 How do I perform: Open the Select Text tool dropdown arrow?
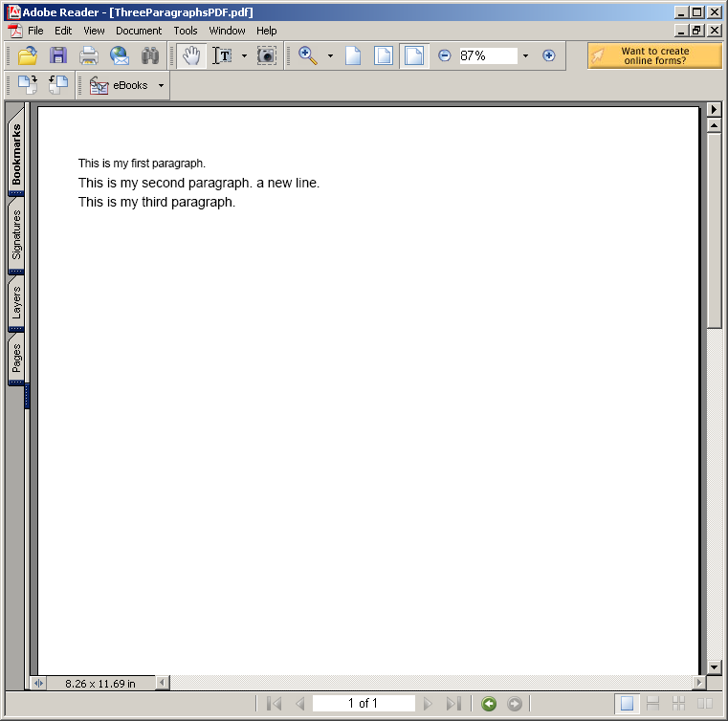point(245,55)
